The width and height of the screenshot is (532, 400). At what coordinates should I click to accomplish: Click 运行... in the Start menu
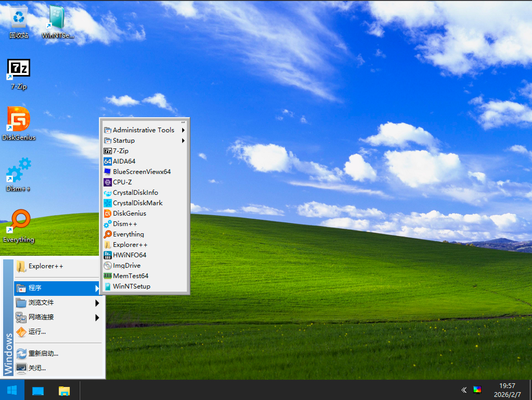pos(37,332)
